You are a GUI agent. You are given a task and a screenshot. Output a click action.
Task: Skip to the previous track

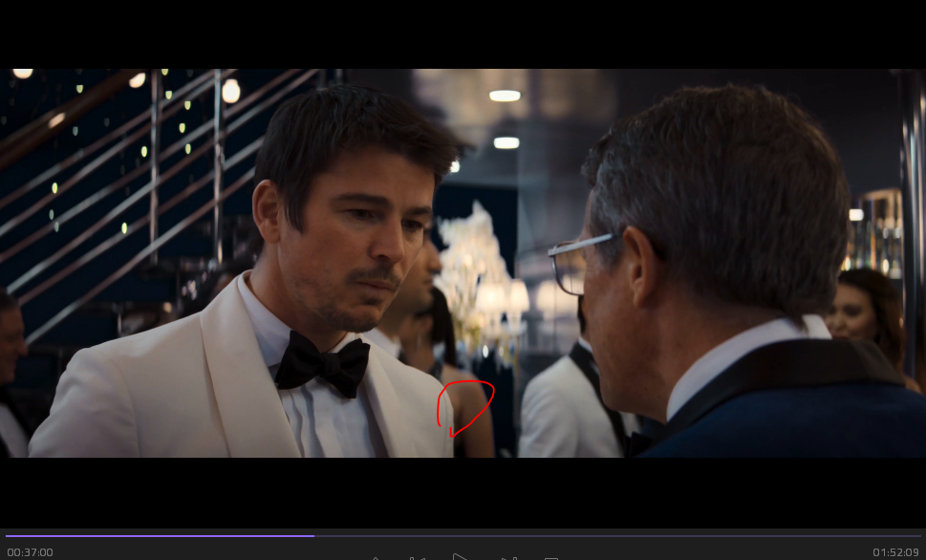(417, 557)
